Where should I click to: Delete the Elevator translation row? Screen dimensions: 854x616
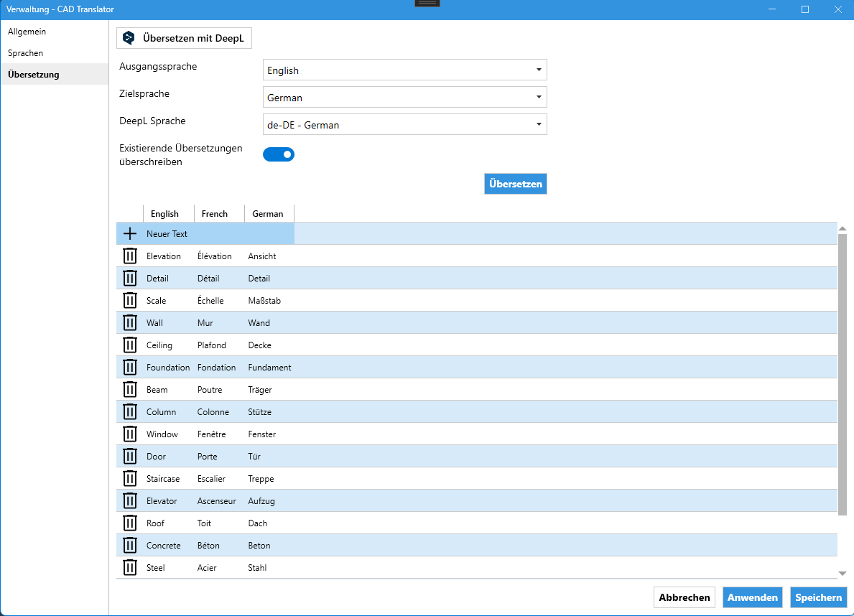coord(129,501)
